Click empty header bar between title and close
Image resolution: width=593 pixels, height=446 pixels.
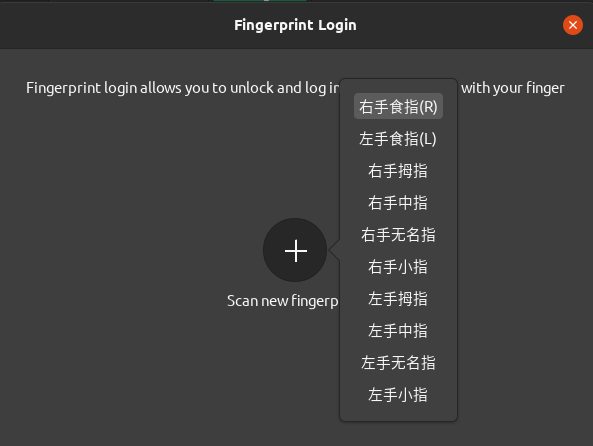coord(459,25)
